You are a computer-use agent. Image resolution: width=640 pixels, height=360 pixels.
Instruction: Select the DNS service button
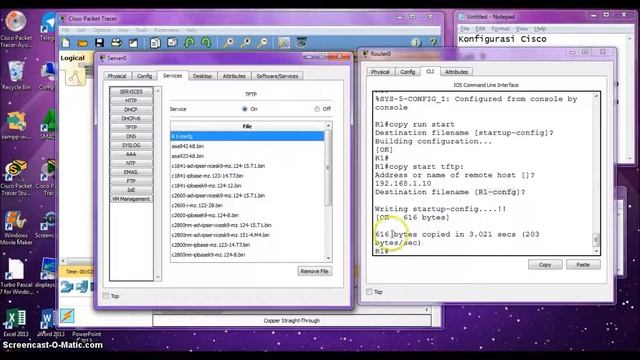[x=131, y=136]
